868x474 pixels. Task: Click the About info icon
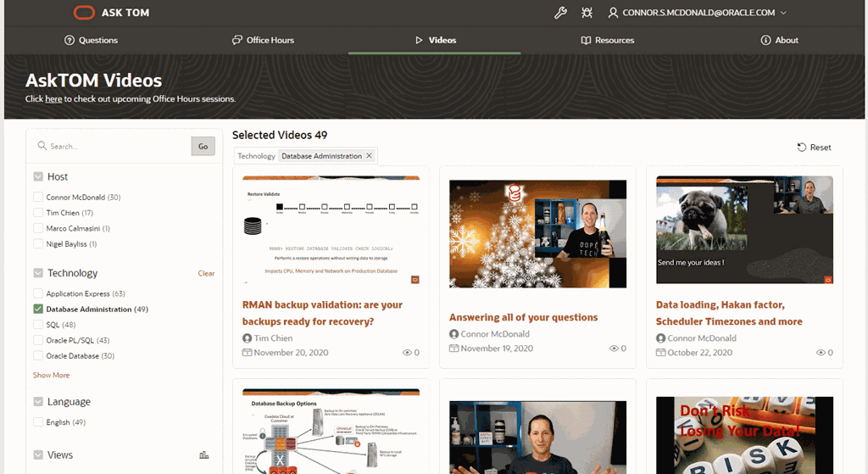click(765, 40)
